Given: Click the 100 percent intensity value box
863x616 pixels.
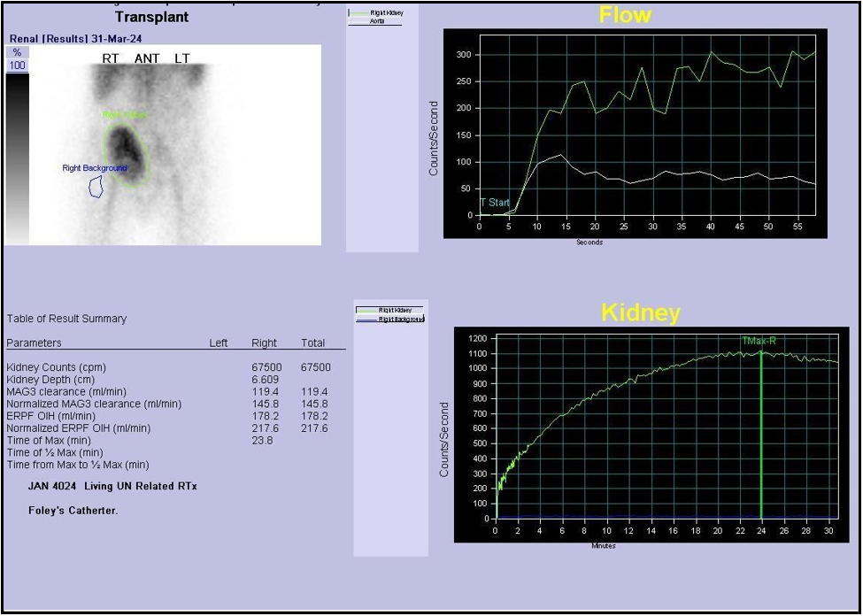Looking at the screenshot, I should coord(17,65).
